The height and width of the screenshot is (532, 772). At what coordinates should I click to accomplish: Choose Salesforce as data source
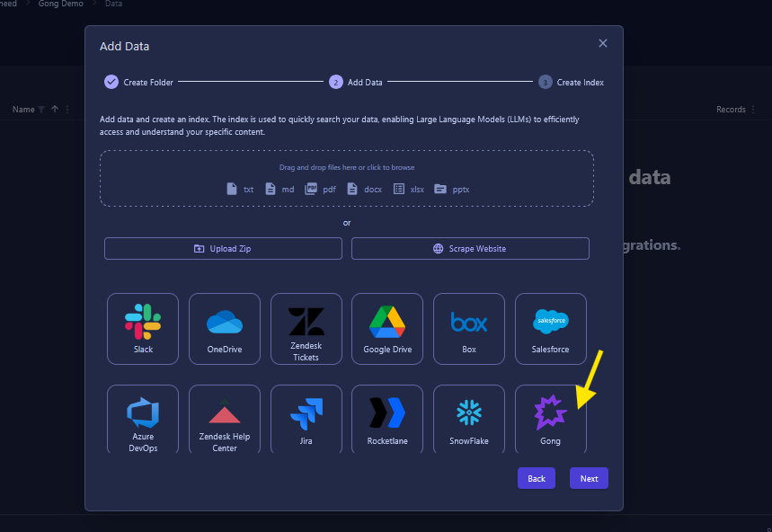click(551, 328)
